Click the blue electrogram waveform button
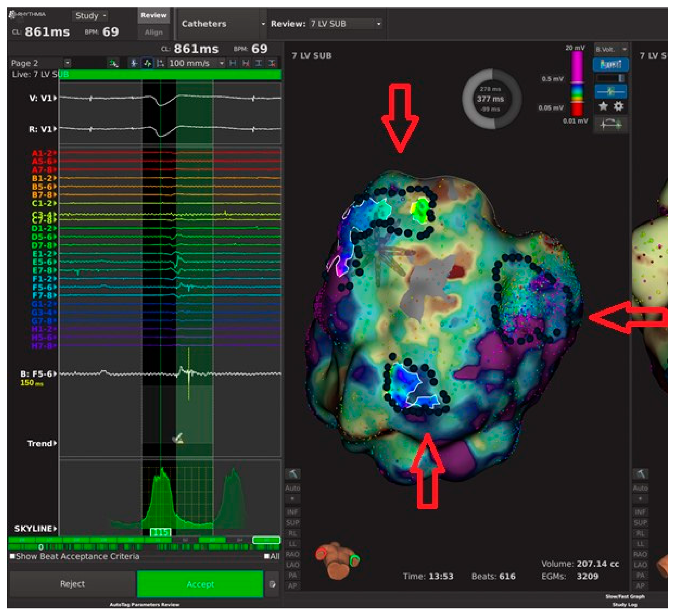The image size is (675, 616). tap(611, 91)
